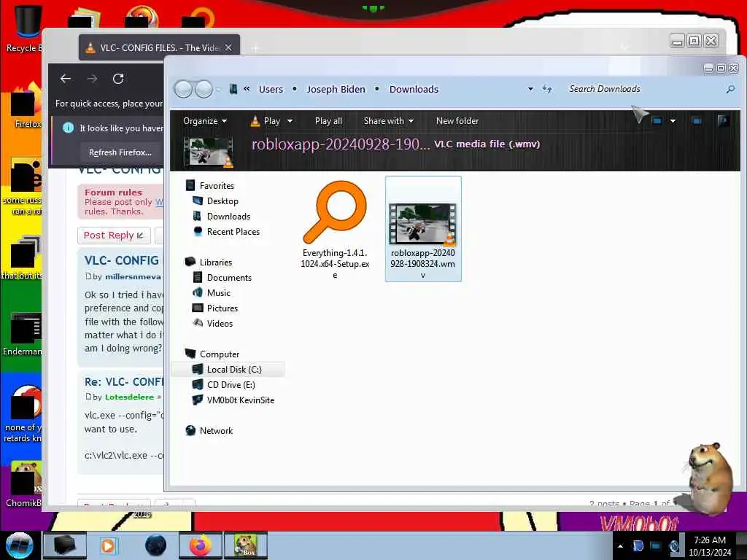
Task: Click the media player taskbar icon
Action: pyautogui.click(x=108, y=545)
